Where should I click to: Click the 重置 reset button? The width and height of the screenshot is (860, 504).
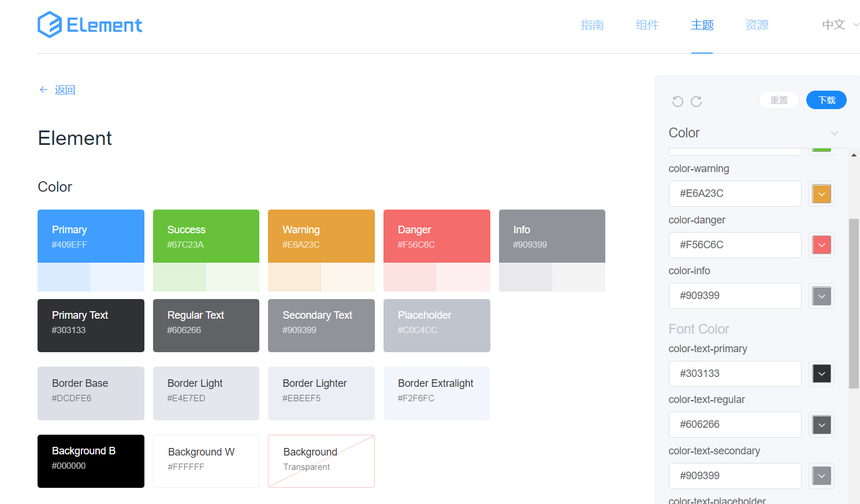coord(779,100)
